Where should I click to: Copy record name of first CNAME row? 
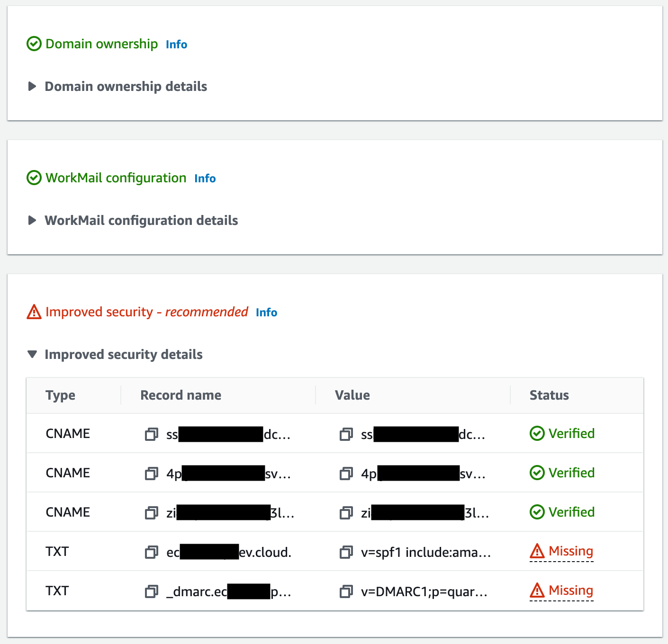pos(151,434)
